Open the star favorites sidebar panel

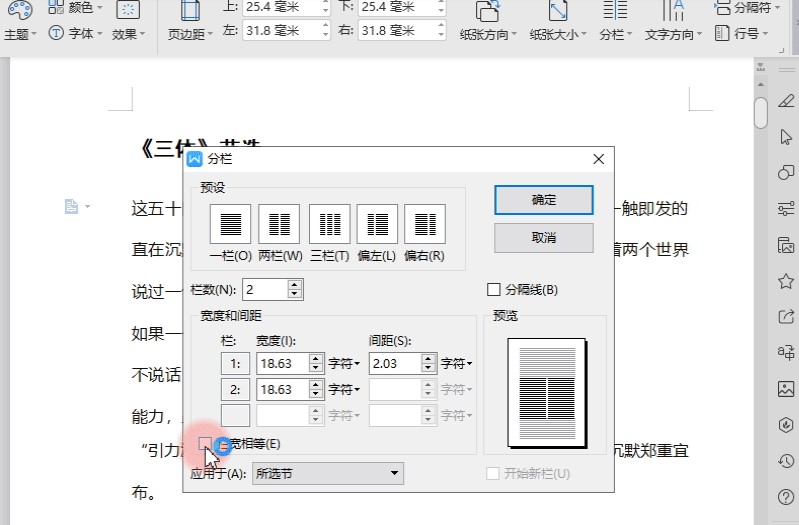(786, 281)
